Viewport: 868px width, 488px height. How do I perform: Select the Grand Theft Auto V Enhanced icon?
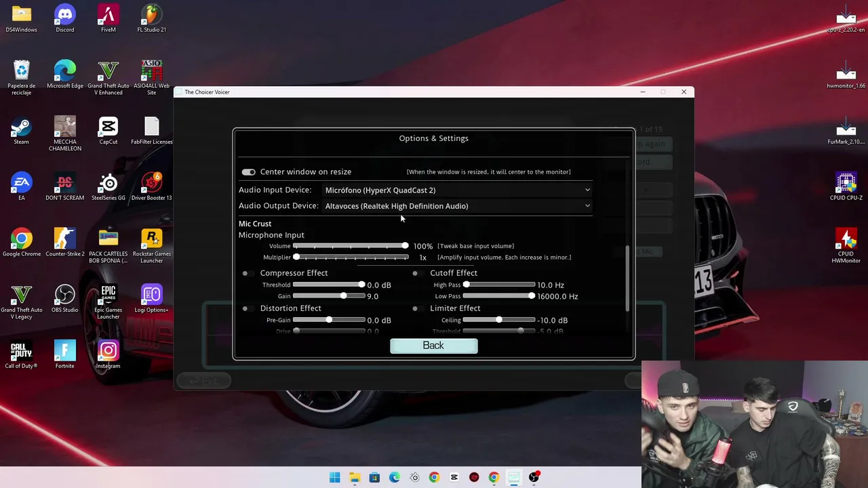(x=108, y=78)
